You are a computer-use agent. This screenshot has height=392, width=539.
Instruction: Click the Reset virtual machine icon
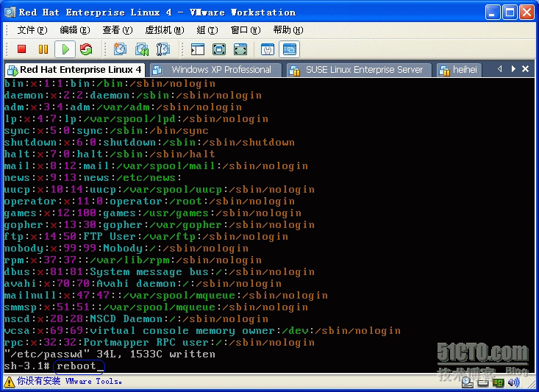point(86,49)
